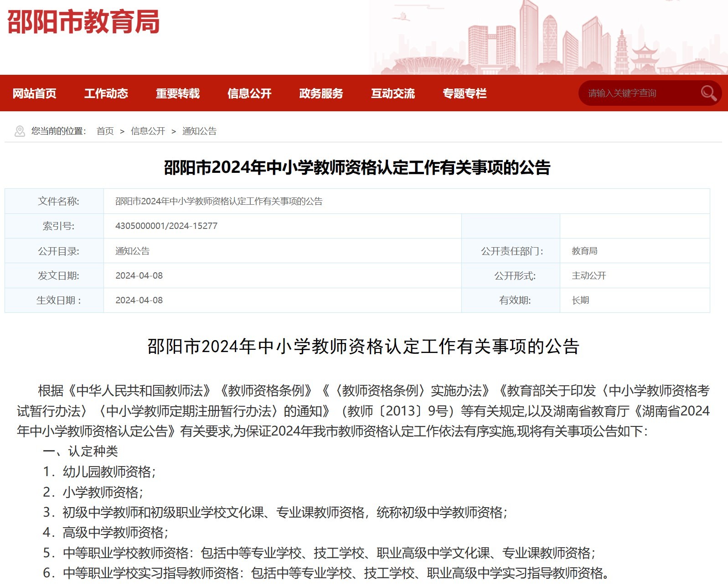Open the 工作动态 menu item
The image size is (728, 586).
[x=106, y=93]
